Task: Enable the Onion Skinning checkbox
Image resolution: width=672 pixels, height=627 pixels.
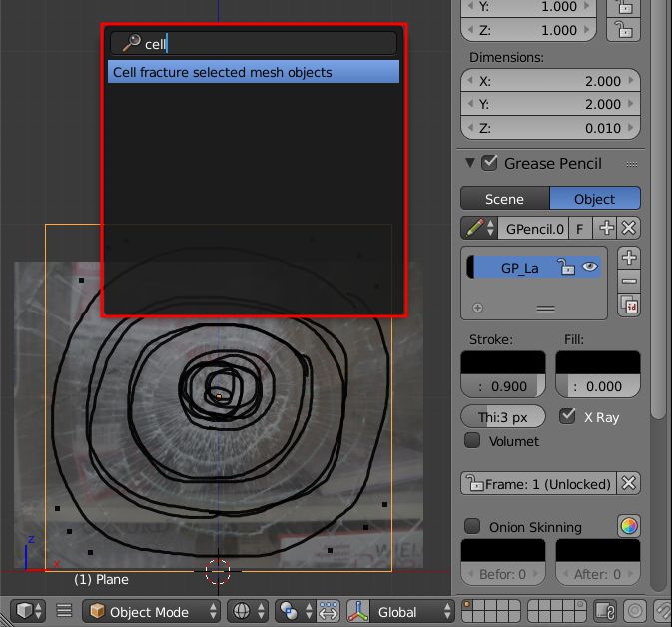Action: (x=472, y=526)
